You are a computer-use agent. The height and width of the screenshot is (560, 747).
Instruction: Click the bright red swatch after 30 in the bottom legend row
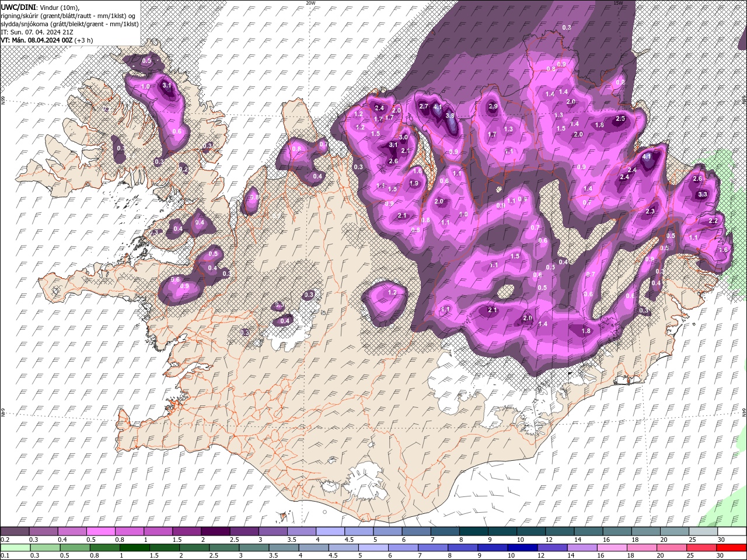pyautogui.click(x=731, y=547)
